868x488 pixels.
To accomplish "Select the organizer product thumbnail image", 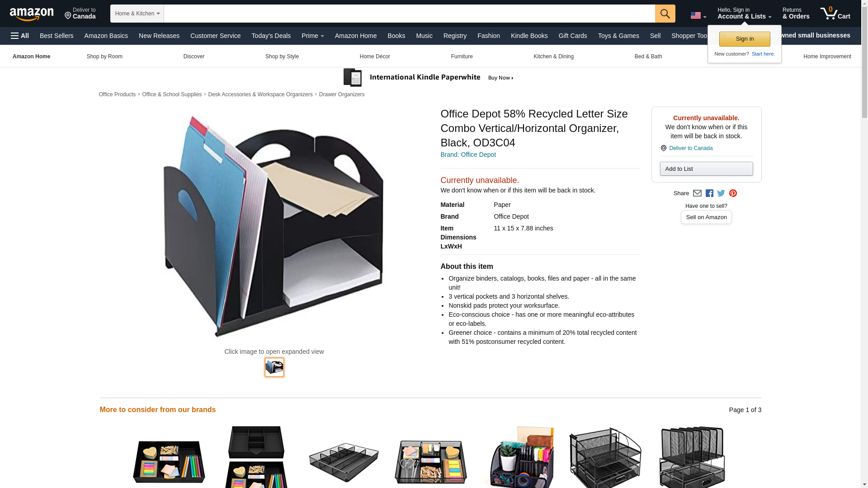I will (x=274, y=367).
